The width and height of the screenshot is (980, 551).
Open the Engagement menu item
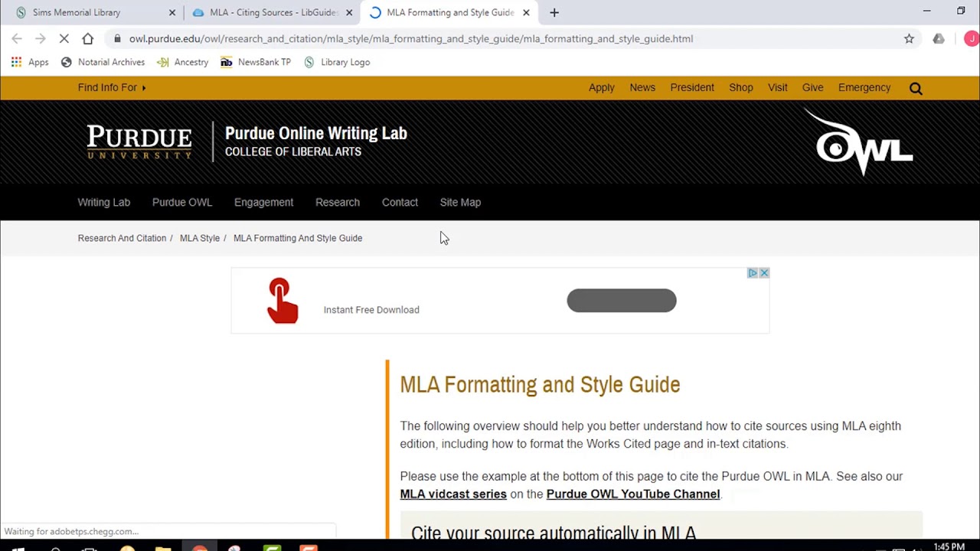(x=263, y=202)
